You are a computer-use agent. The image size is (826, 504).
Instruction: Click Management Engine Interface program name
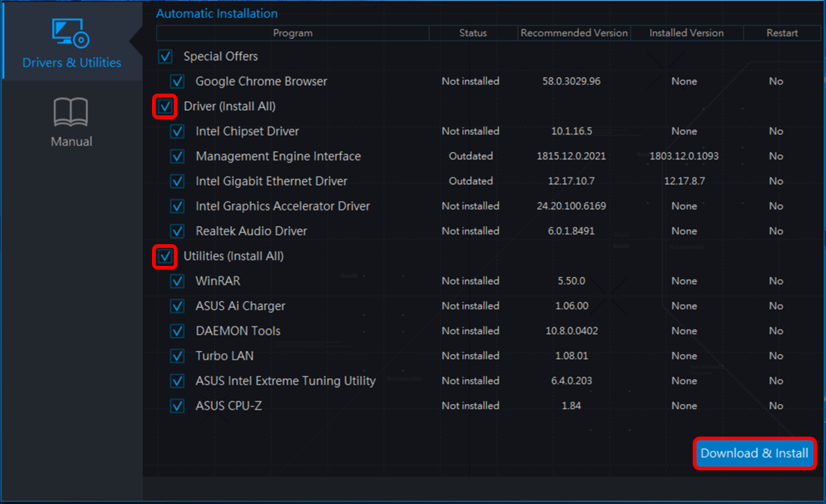tap(278, 157)
